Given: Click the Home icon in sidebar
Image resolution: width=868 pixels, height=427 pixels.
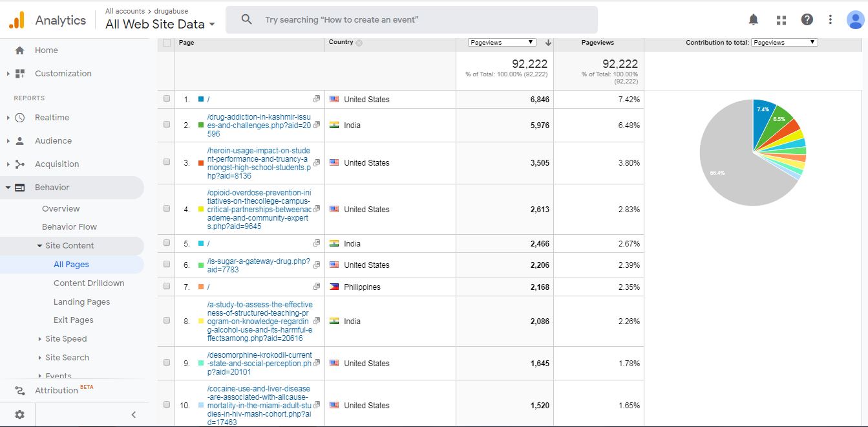Looking at the screenshot, I should (19, 50).
